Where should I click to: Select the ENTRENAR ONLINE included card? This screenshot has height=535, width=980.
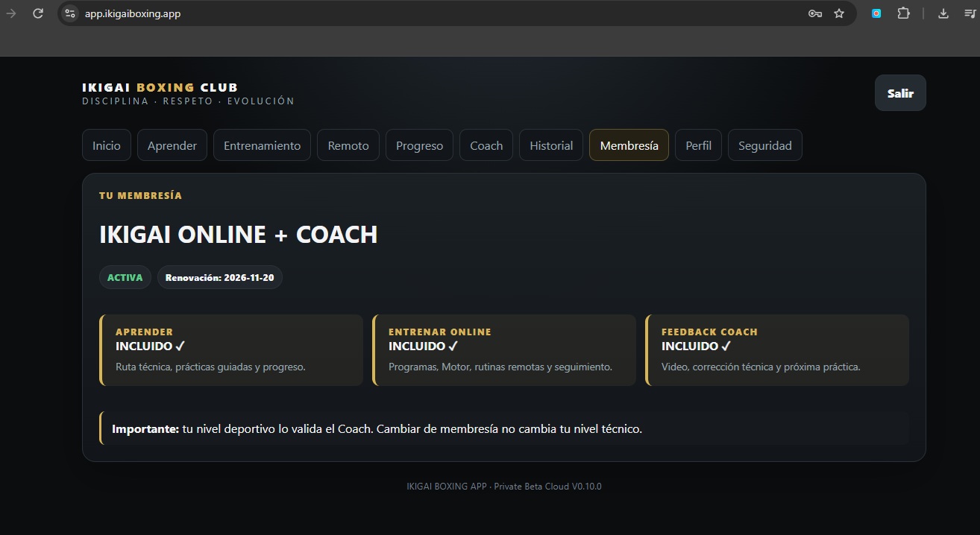click(x=504, y=350)
